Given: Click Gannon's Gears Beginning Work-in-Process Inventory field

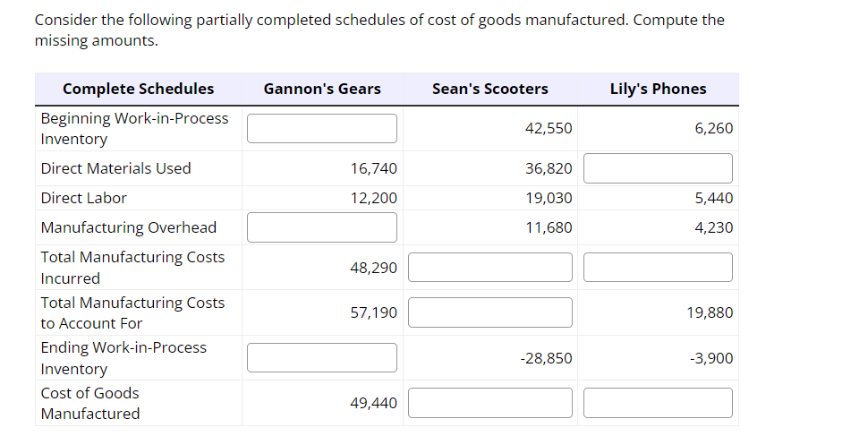Looking at the screenshot, I should point(321,129).
